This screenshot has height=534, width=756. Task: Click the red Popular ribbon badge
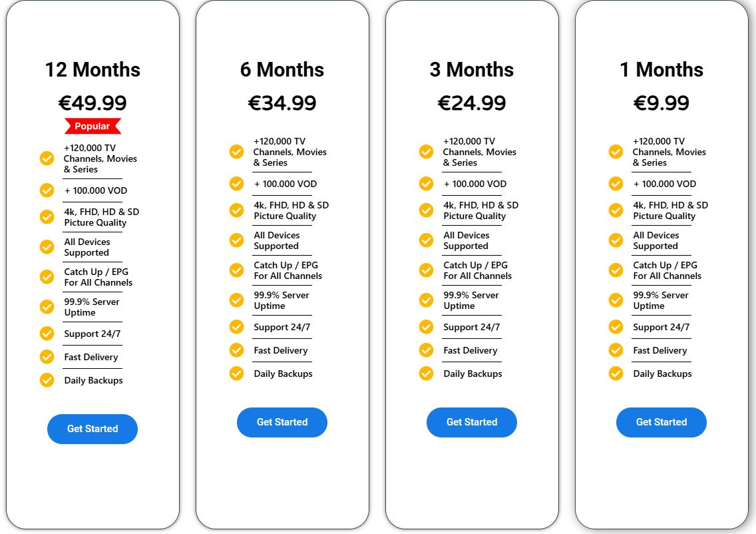93,126
